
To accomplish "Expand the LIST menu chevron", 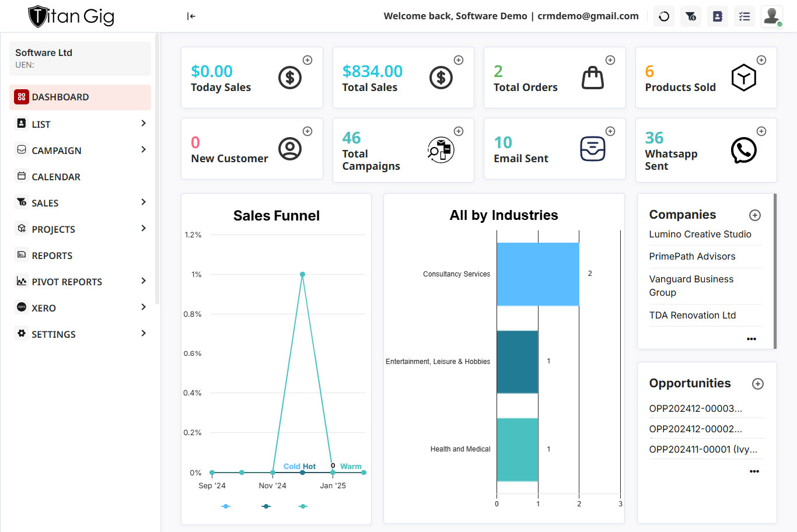I will (x=144, y=124).
